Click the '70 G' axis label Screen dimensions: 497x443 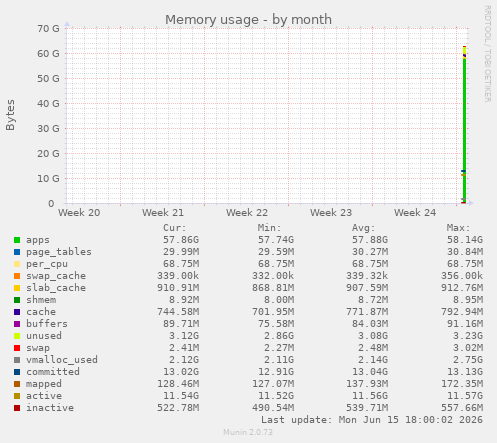pos(48,29)
